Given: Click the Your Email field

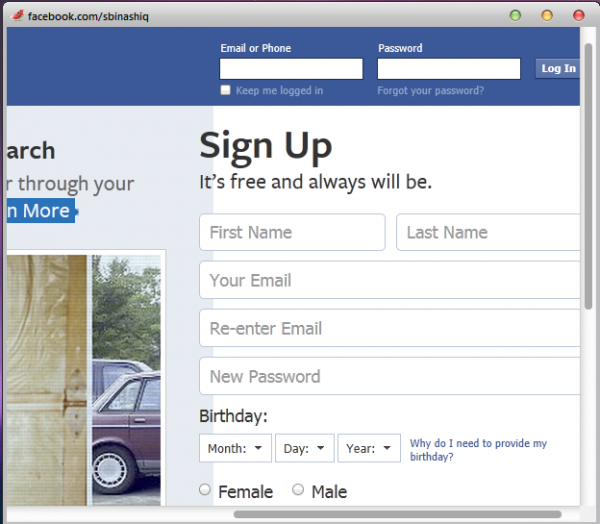Looking at the screenshot, I should click(390, 280).
